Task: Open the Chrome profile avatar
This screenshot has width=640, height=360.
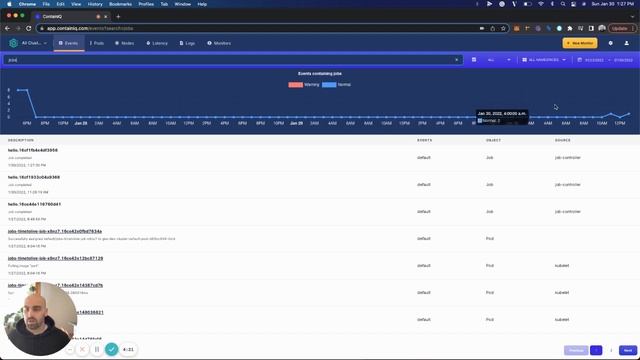Action: (x=602, y=28)
